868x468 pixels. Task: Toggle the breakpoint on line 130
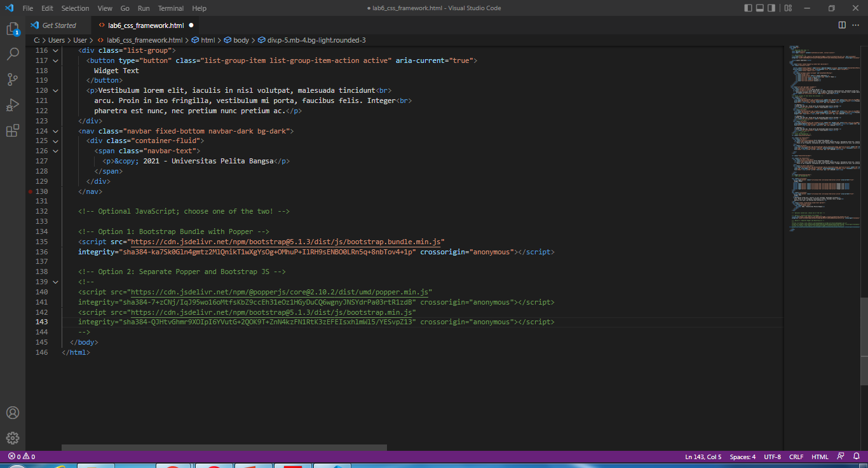click(x=30, y=191)
